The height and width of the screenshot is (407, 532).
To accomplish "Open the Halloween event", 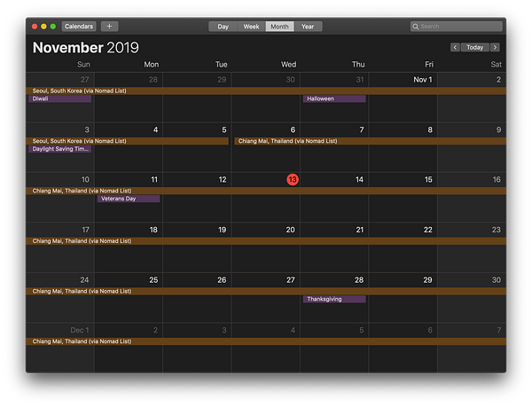I will [x=334, y=98].
